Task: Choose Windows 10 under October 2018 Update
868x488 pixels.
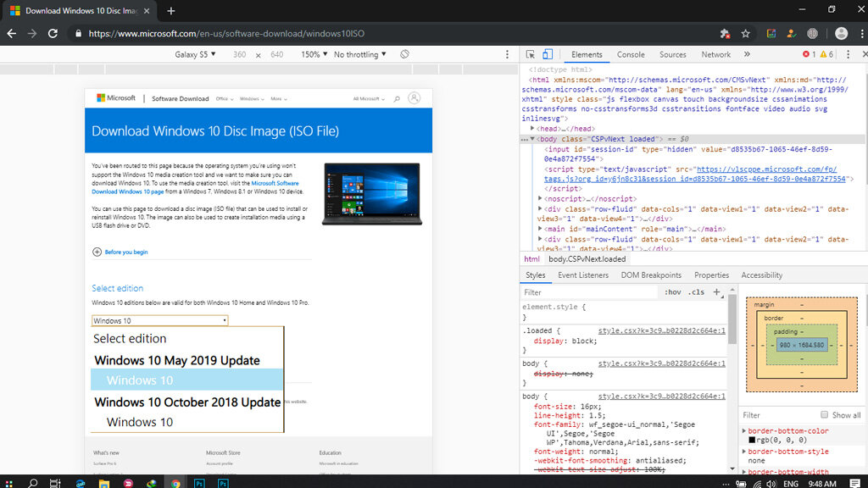Action: pyautogui.click(x=187, y=422)
